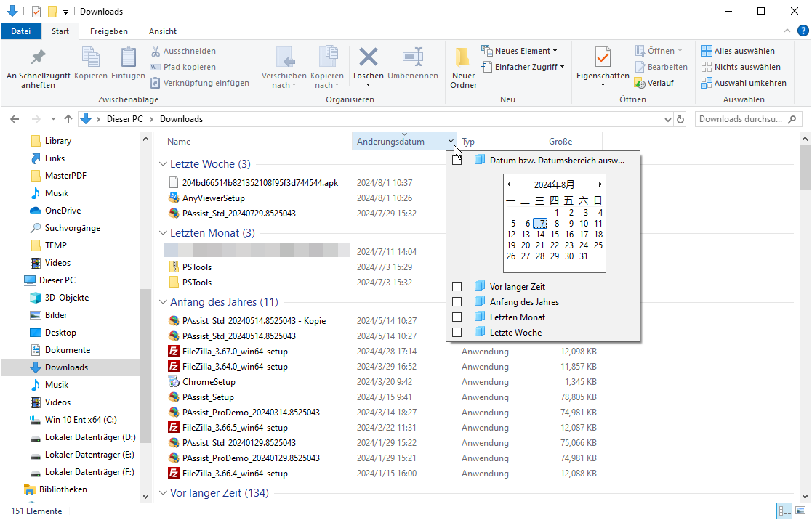
Task: Switch to the Ansicht ribbon tab
Action: (x=163, y=31)
